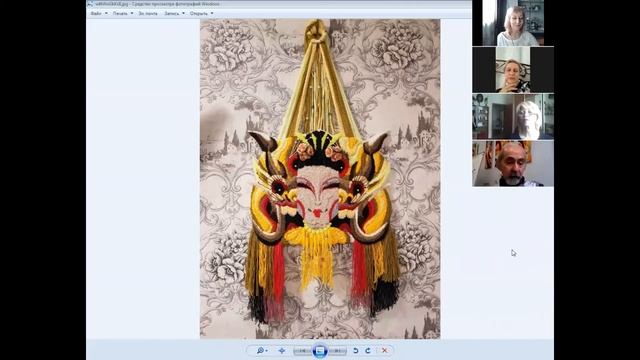Open the Запись menu

[171, 13]
